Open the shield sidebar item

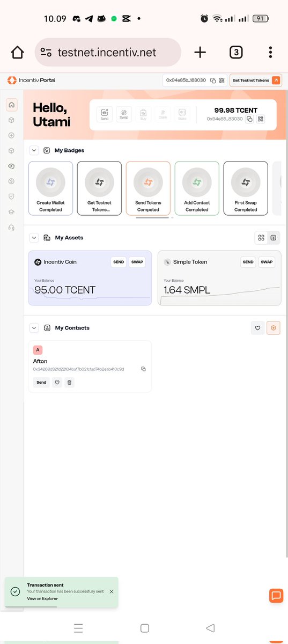click(x=12, y=196)
